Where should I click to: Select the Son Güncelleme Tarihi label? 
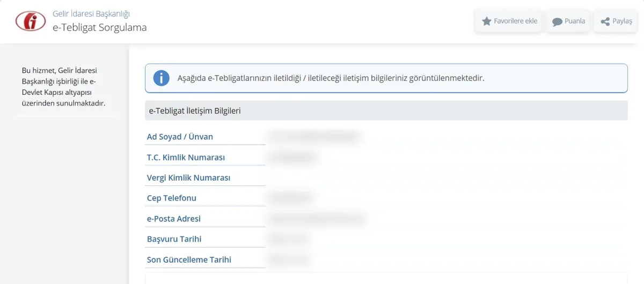click(189, 260)
